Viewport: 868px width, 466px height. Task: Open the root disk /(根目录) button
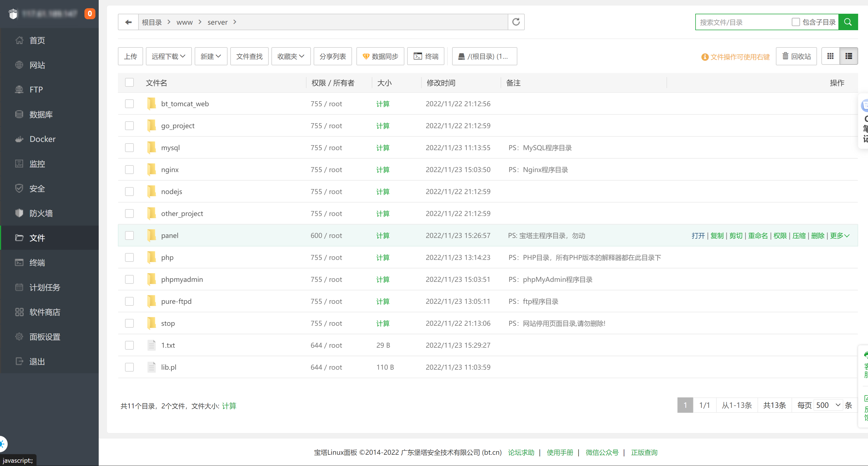[x=484, y=56]
